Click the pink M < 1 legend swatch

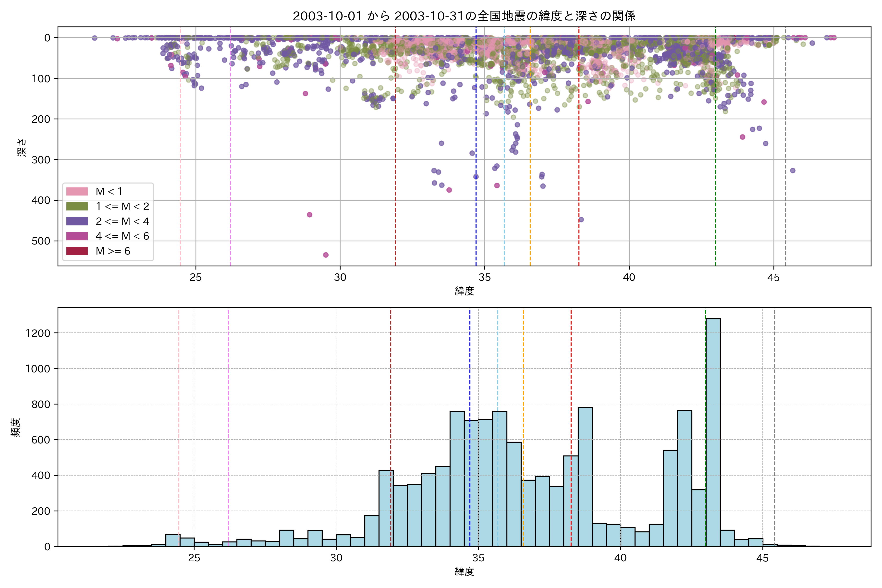tap(77, 192)
